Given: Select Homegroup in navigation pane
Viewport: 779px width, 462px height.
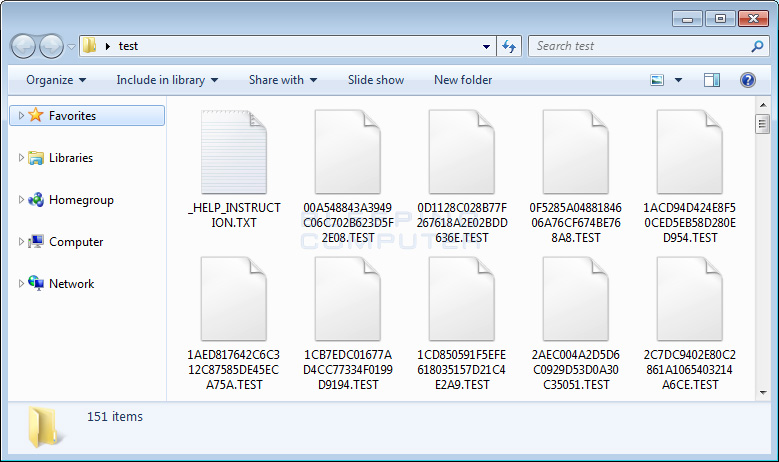Looking at the screenshot, I should click(x=81, y=200).
